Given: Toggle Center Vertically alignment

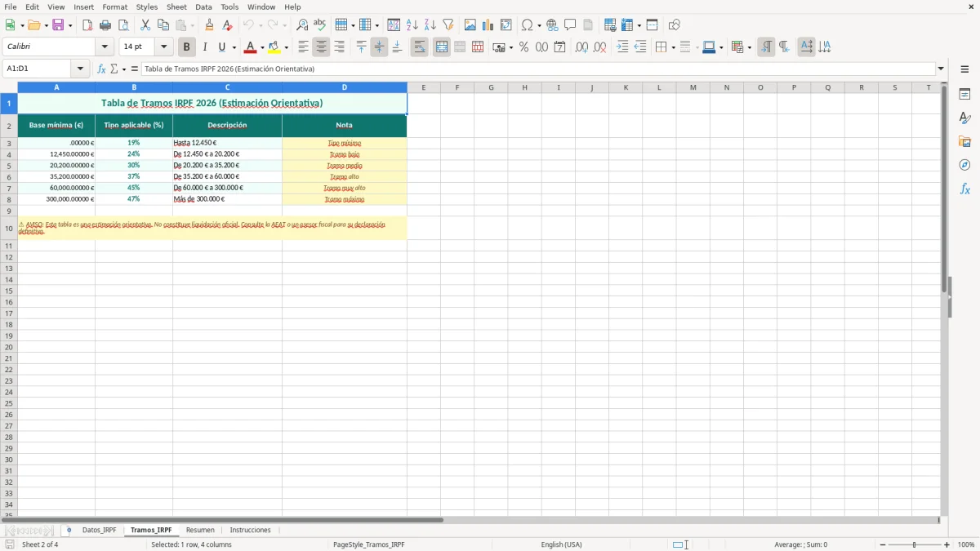Looking at the screenshot, I should pos(379,47).
